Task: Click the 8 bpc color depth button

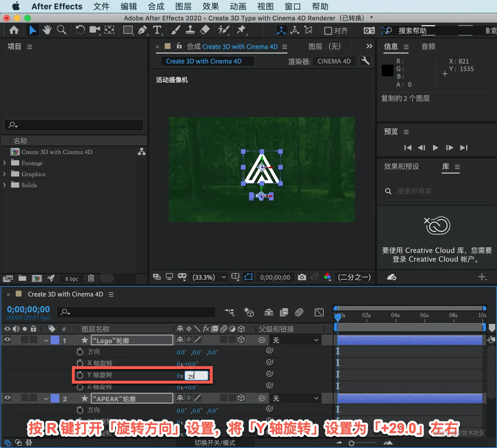Action: pos(72,279)
